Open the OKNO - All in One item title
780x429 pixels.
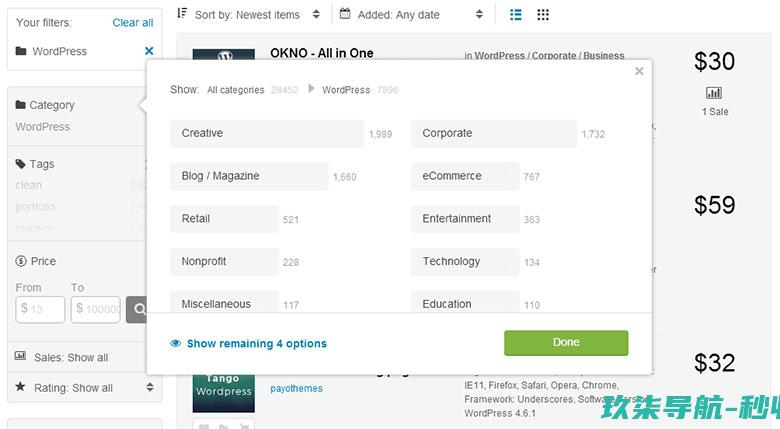tap(322, 53)
